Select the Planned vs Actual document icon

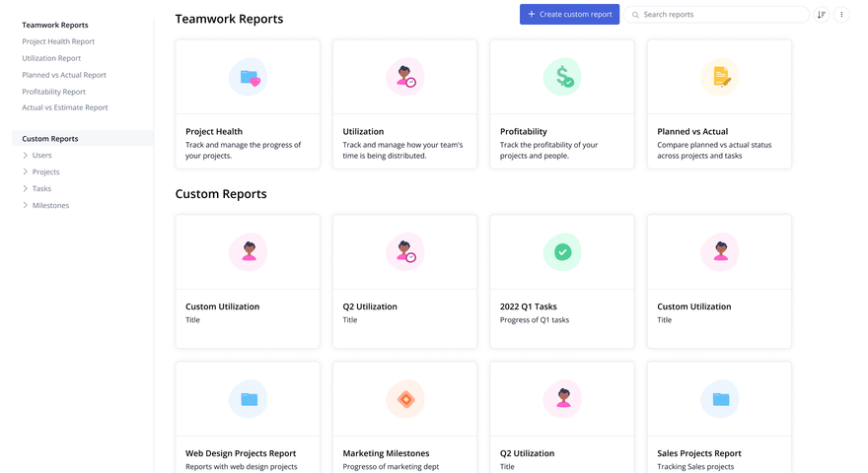coord(720,77)
